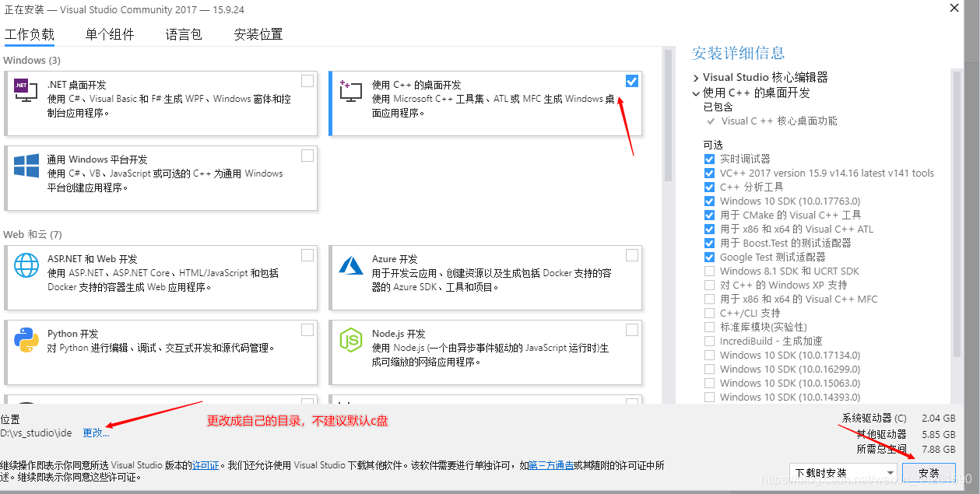Uncheck VC++ 2017 v141 tools option
This screenshot has height=494, width=980.
click(709, 173)
